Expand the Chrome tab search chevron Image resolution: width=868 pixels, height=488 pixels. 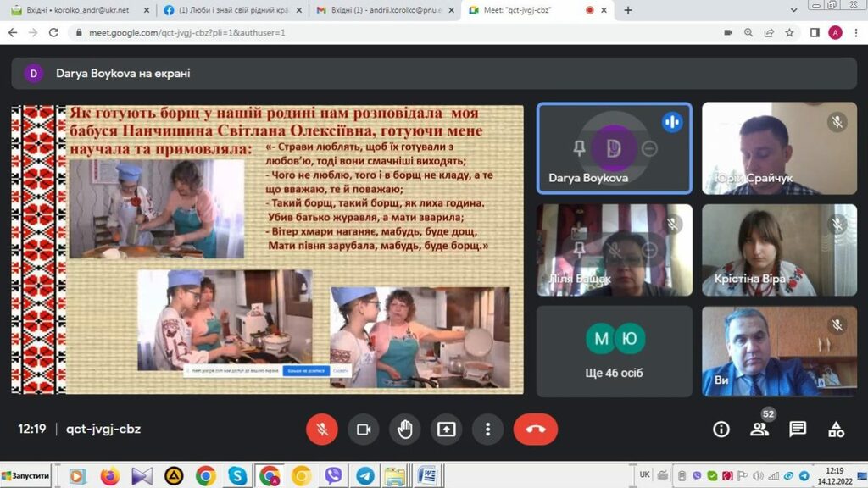[x=793, y=10]
